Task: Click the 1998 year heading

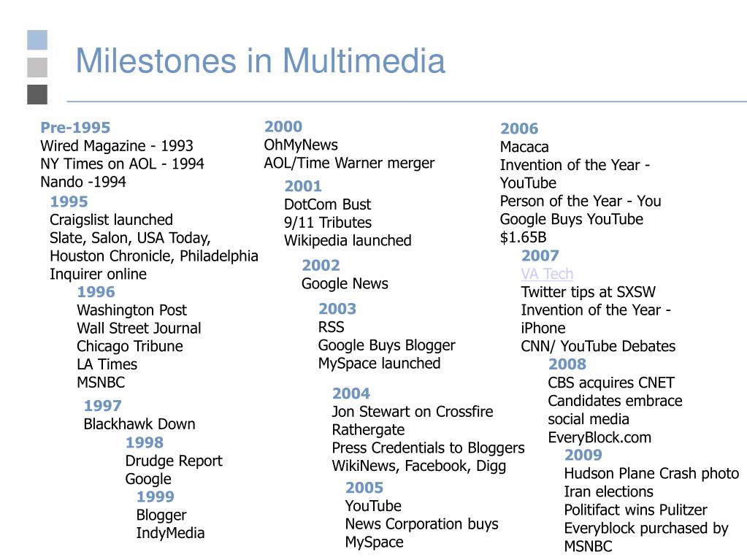Action: [x=145, y=442]
